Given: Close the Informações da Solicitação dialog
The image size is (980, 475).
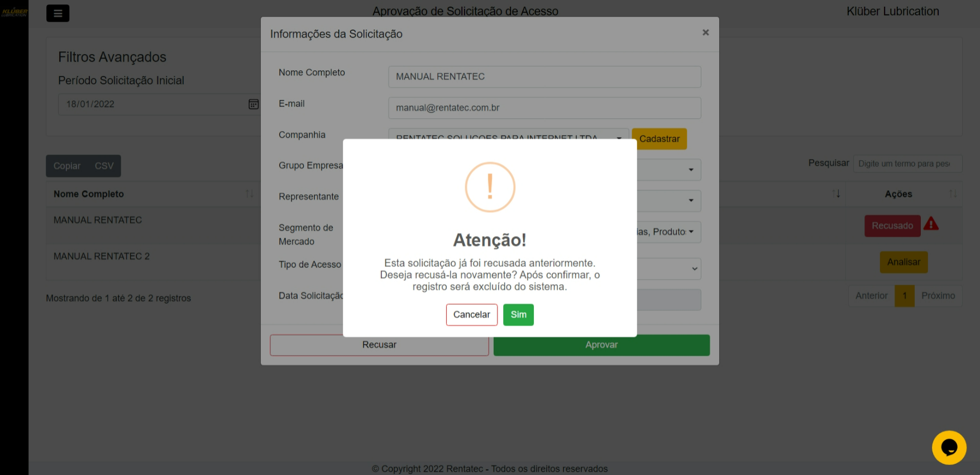Looking at the screenshot, I should 705,33.
